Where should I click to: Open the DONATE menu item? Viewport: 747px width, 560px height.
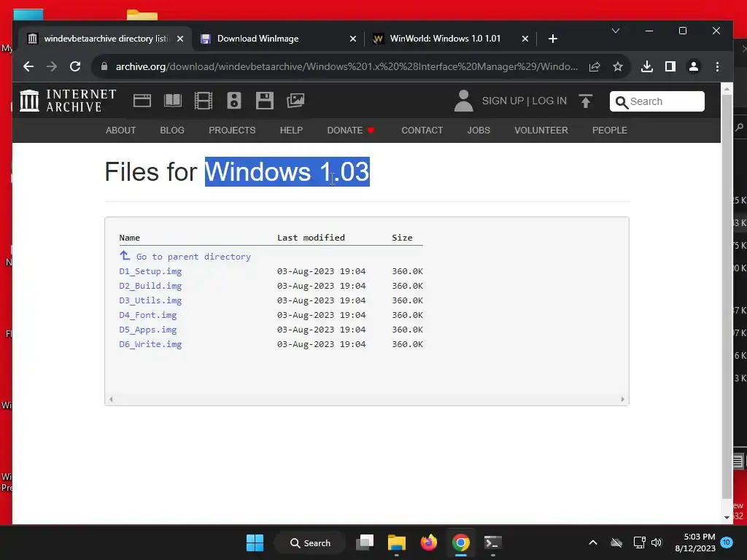351,131
